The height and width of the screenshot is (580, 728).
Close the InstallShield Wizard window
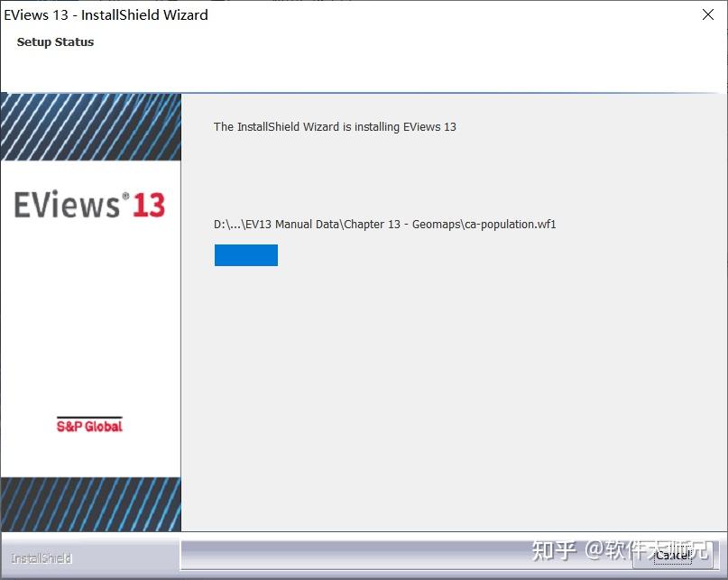click(706, 14)
